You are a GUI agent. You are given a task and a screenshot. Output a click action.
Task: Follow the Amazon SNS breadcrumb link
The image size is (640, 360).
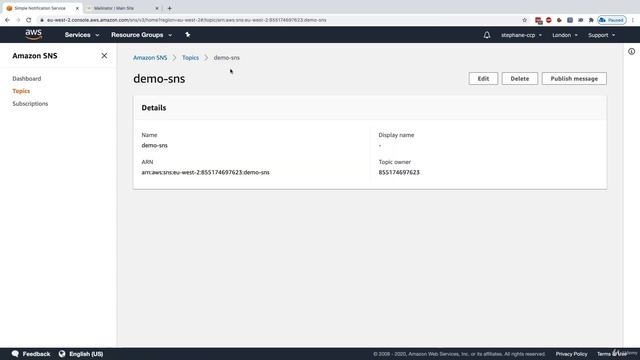coord(150,58)
